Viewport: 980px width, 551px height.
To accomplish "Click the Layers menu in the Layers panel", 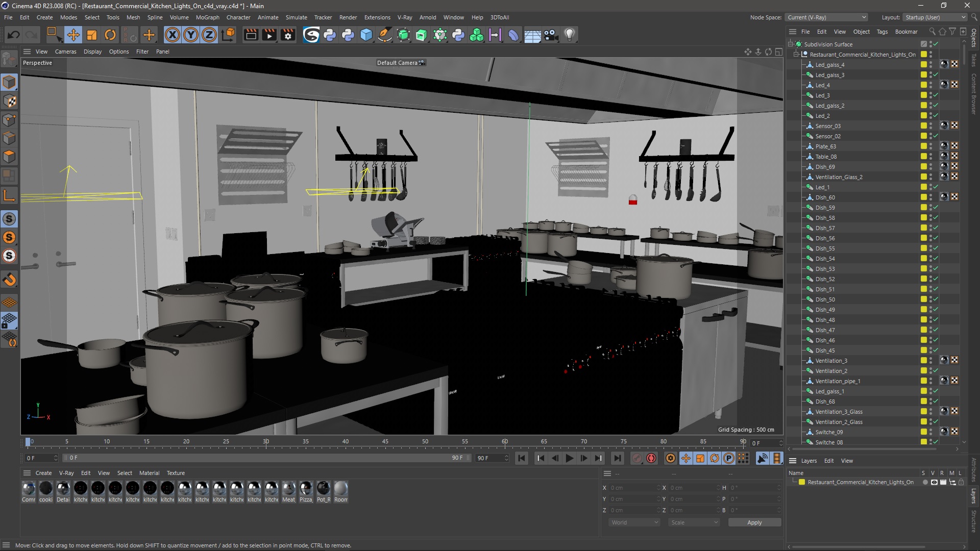I will (x=809, y=461).
